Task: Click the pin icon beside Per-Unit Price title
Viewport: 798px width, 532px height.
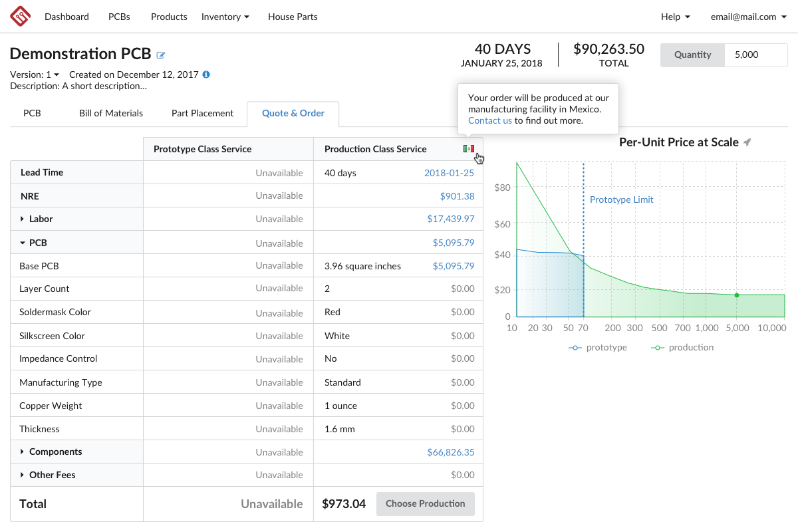Action: coord(747,142)
